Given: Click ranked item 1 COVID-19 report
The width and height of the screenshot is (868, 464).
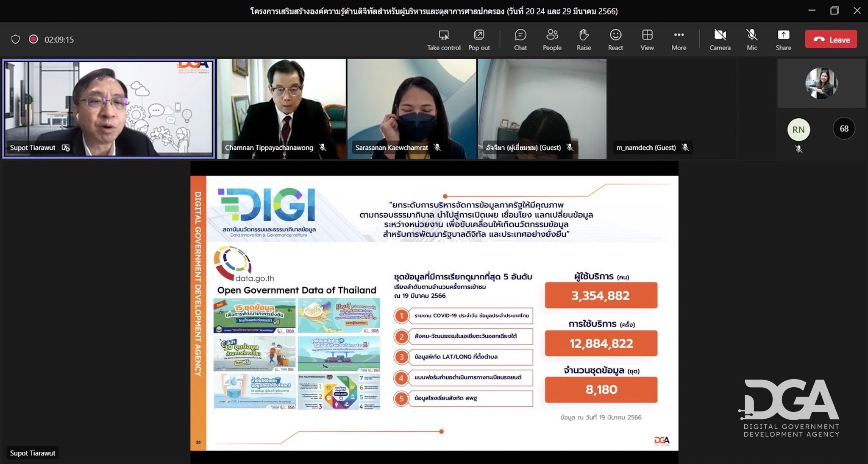Looking at the screenshot, I should (463, 316).
